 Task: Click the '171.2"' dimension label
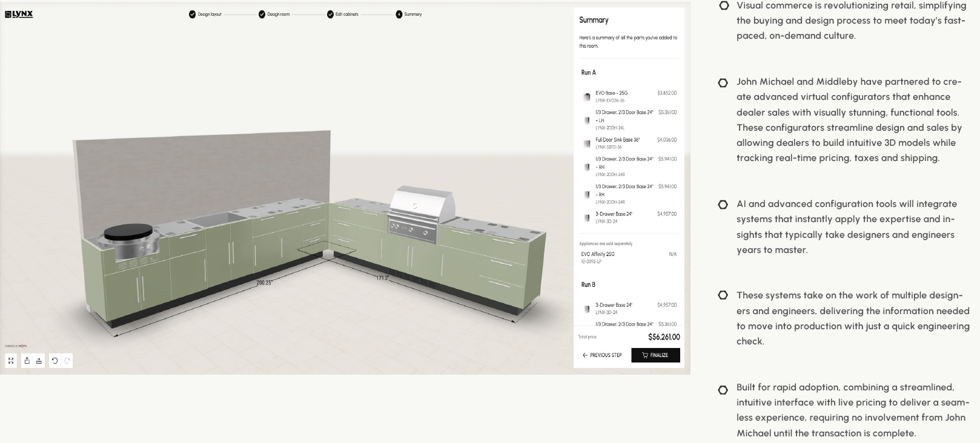click(382, 278)
